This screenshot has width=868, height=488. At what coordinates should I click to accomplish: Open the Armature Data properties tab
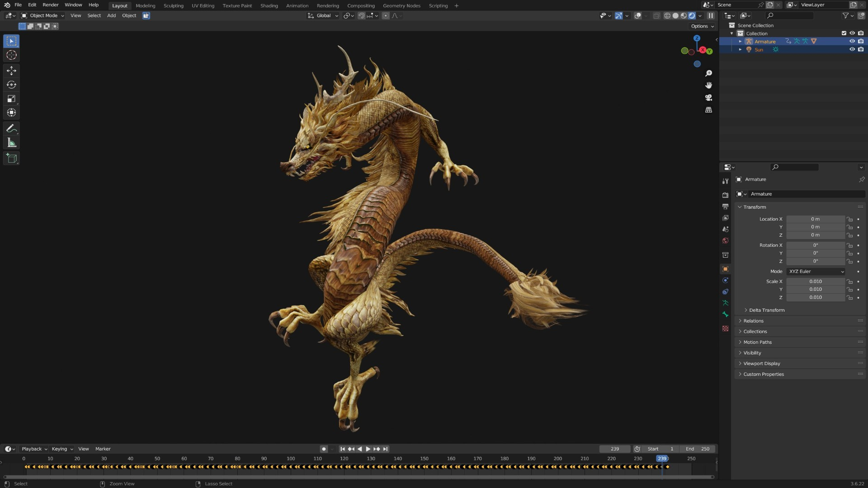pos(725,303)
